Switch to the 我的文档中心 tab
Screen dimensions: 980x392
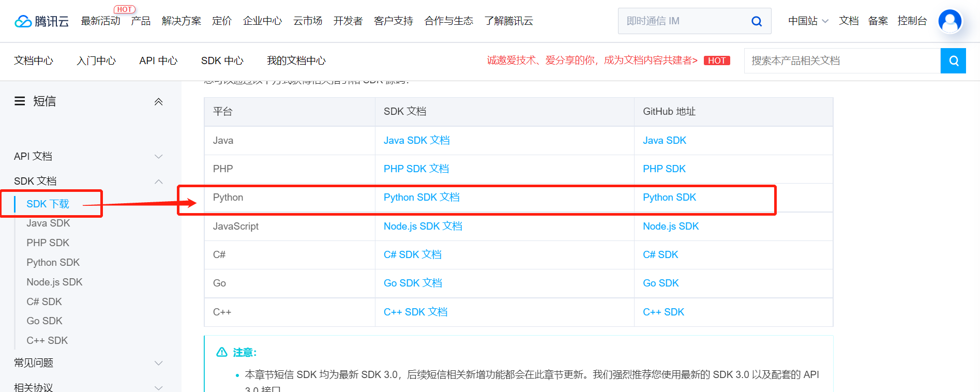[x=296, y=61]
